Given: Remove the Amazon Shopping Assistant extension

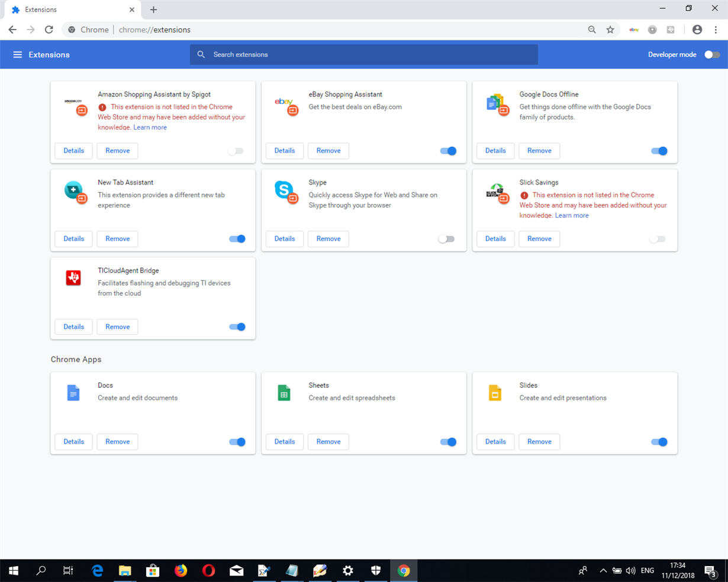Looking at the screenshot, I should 117,151.
